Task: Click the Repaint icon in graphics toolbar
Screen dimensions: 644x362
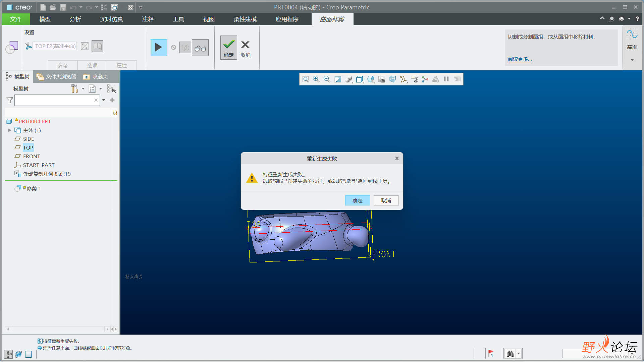Action: (x=338, y=79)
